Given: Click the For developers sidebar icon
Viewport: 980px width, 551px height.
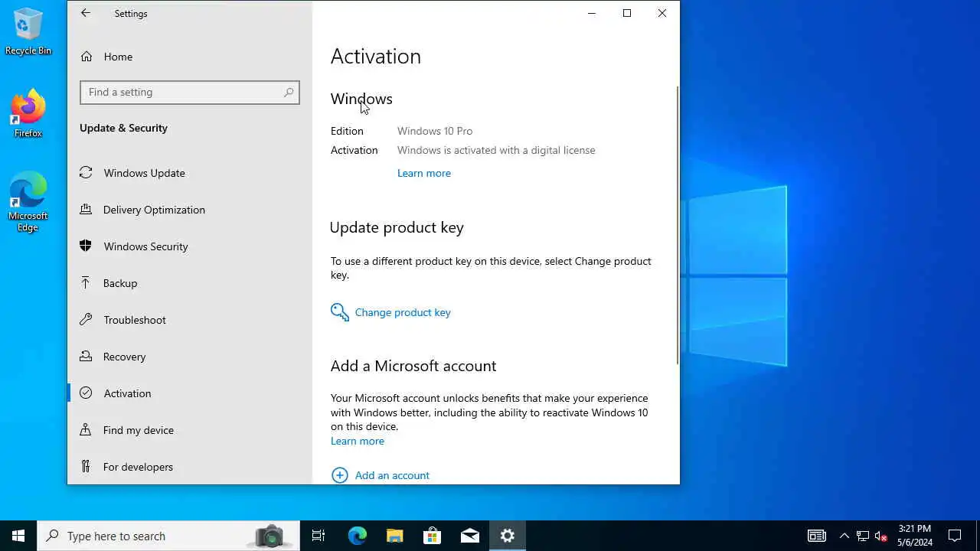Looking at the screenshot, I should click(x=87, y=466).
